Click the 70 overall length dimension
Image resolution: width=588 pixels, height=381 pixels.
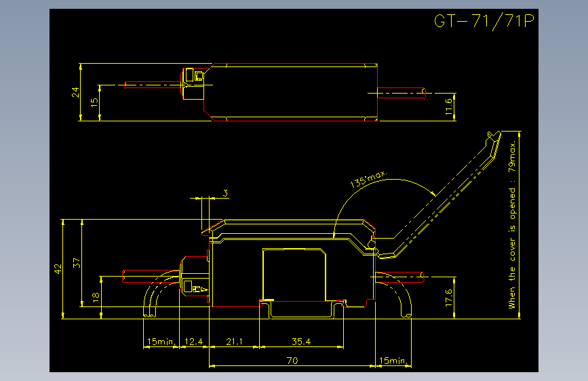tap(292, 361)
